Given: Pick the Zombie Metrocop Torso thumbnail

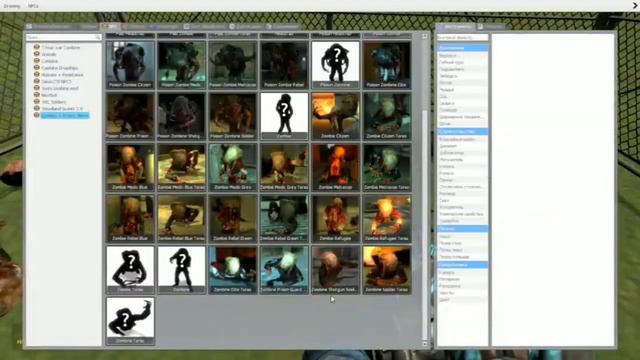Looking at the screenshot, I should 387,167.
